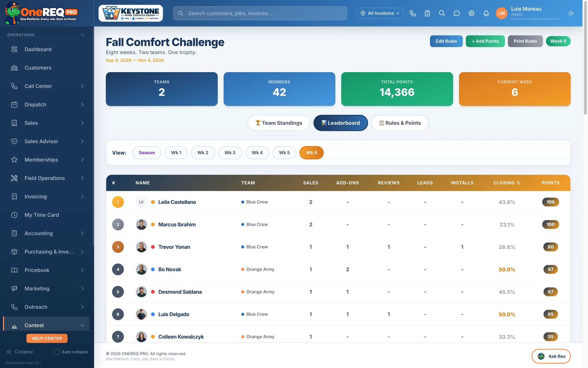Viewport: 588px width, 368px height.
Task: Open the phone dialer icon in header
Action: pos(413,13)
